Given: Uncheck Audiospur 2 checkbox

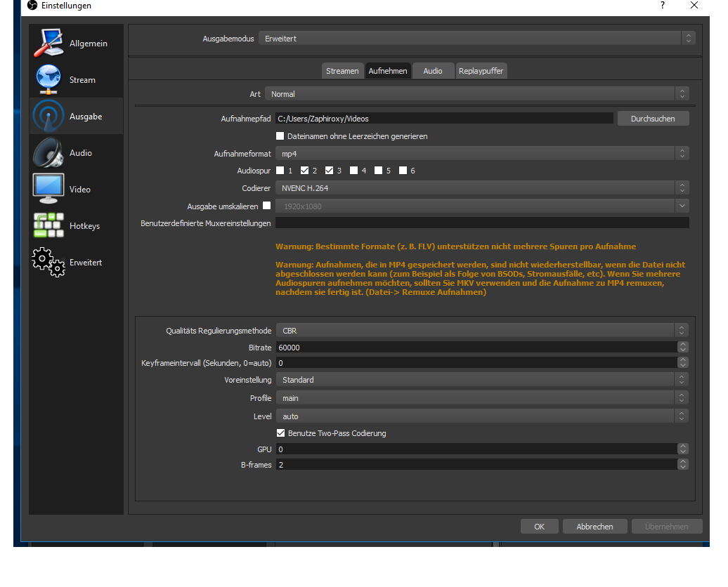Looking at the screenshot, I should pos(305,171).
